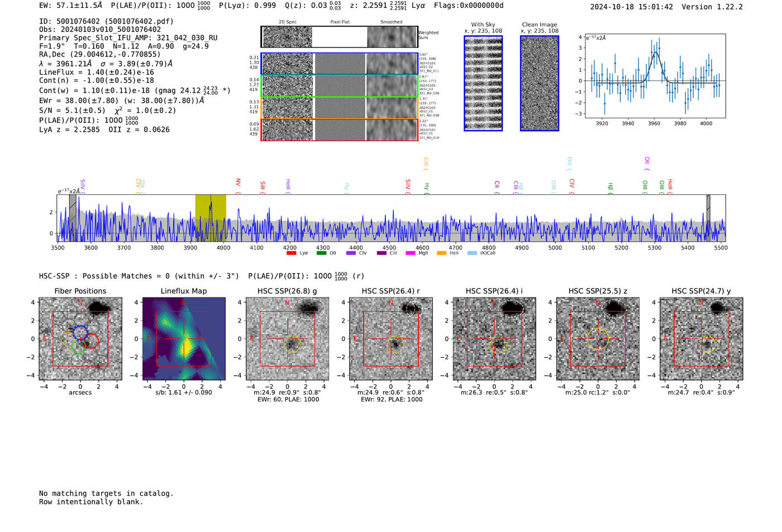Click the 'No matching targets in catalog.' text

click(106, 493)
